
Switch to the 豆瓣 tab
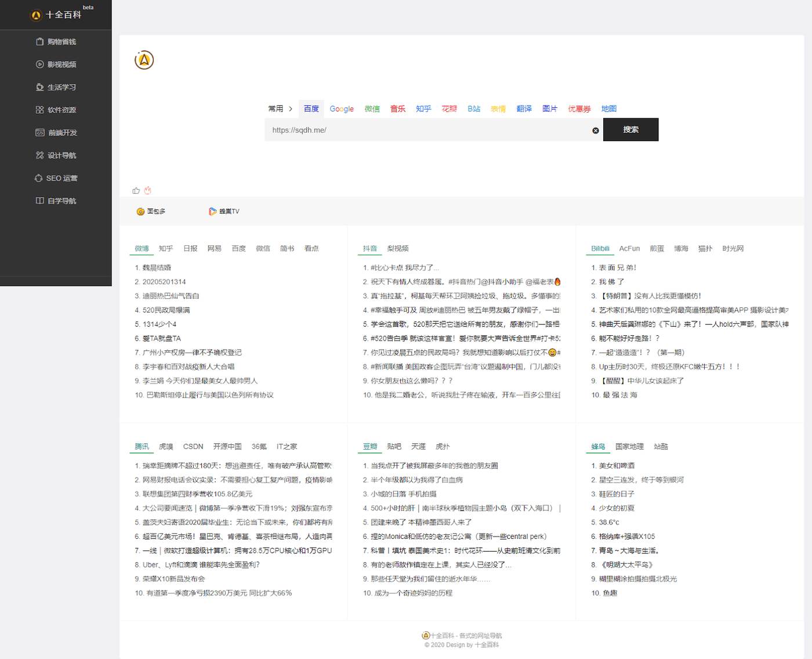pos(370,447)
